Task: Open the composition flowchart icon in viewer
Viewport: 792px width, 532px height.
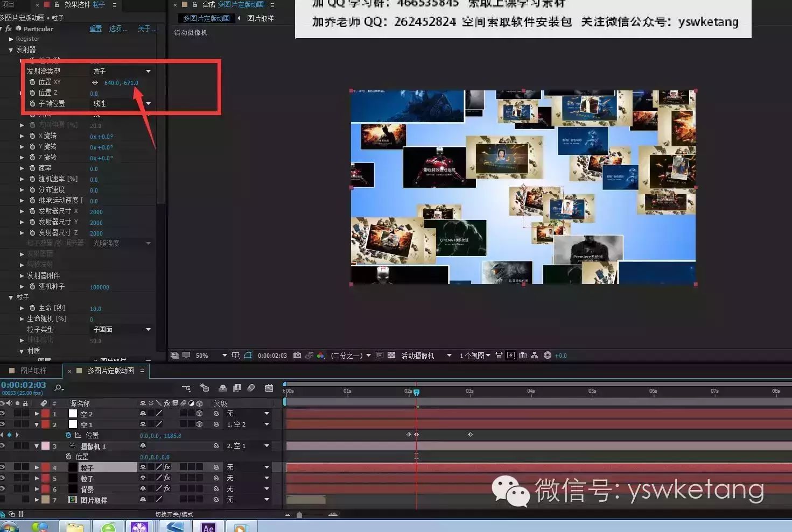Action: click(534, 355)
